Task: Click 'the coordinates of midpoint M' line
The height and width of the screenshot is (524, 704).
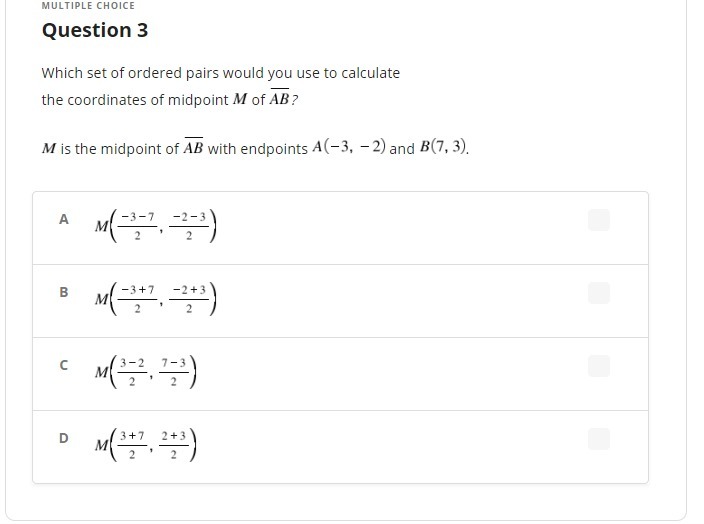Action: tap(170, 99)
